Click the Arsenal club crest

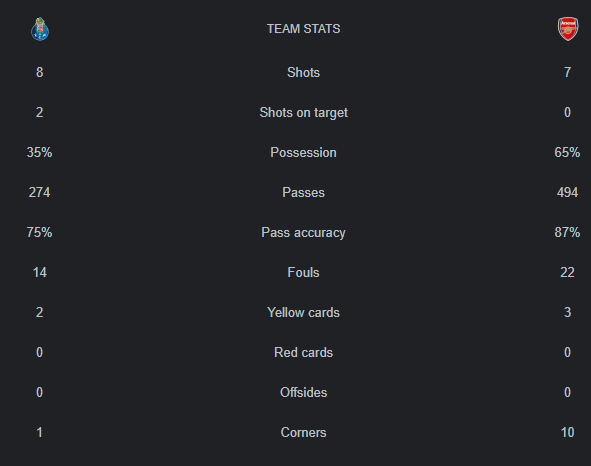point(568,29)
